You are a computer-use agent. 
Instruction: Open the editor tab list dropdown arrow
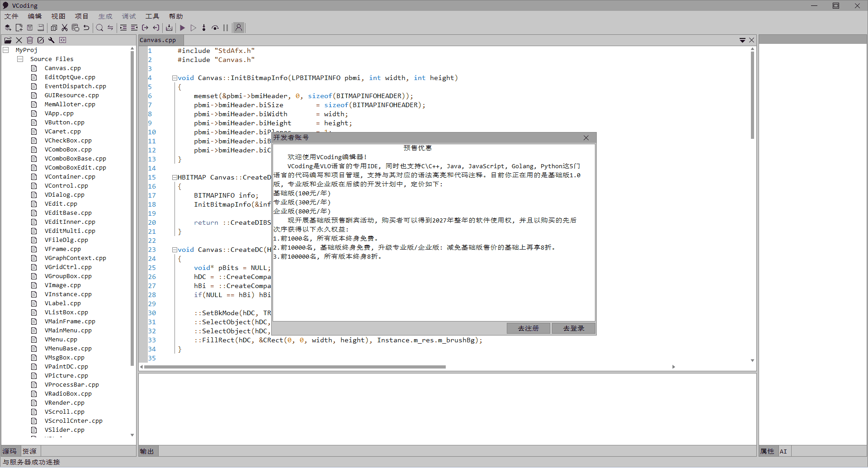742,40
